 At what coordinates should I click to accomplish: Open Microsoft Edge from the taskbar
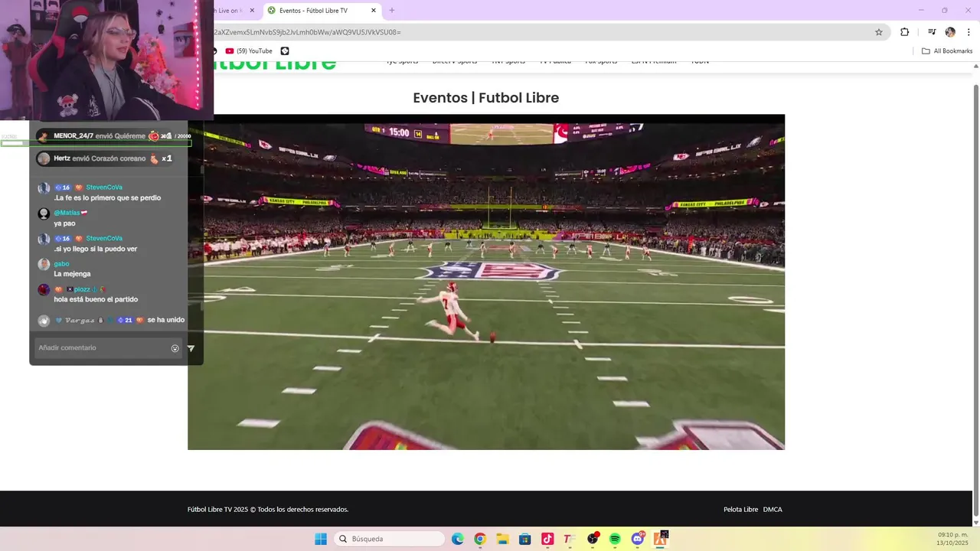click(458, 539)
